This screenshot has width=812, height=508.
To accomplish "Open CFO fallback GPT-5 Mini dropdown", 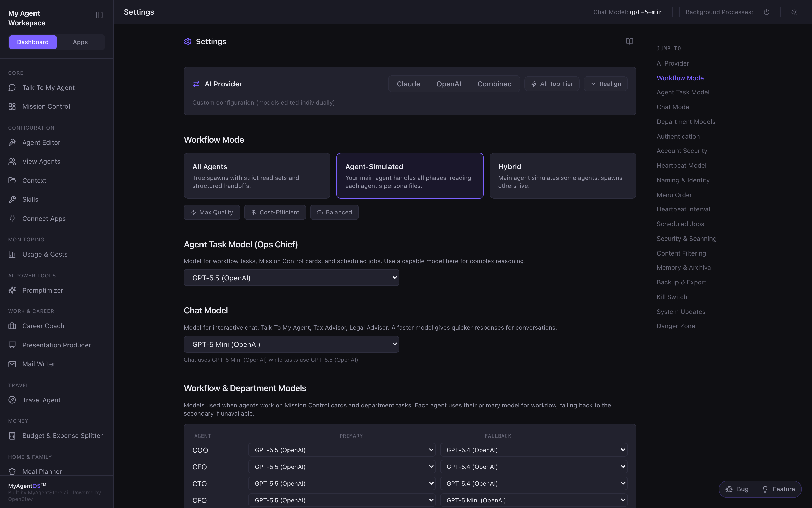I will [x=534, y=501].
